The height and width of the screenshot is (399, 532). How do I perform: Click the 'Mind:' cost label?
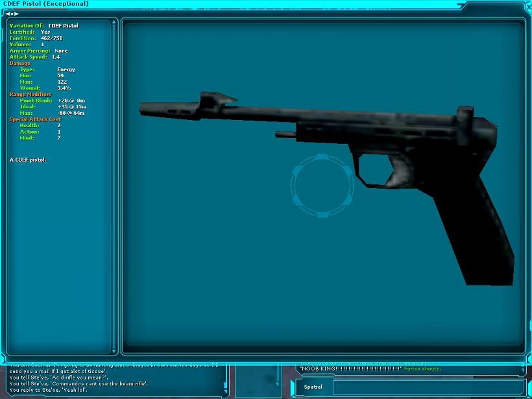point(27,138)
